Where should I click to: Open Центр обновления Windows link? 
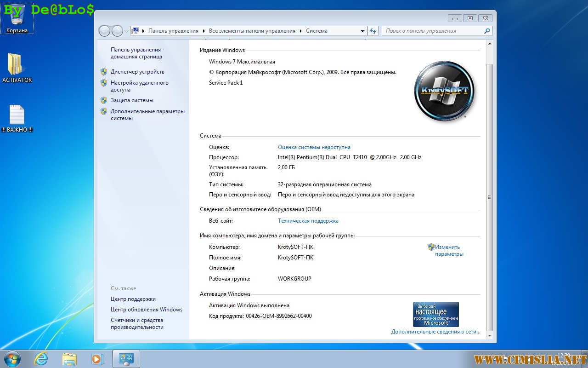tap(147, 310)
